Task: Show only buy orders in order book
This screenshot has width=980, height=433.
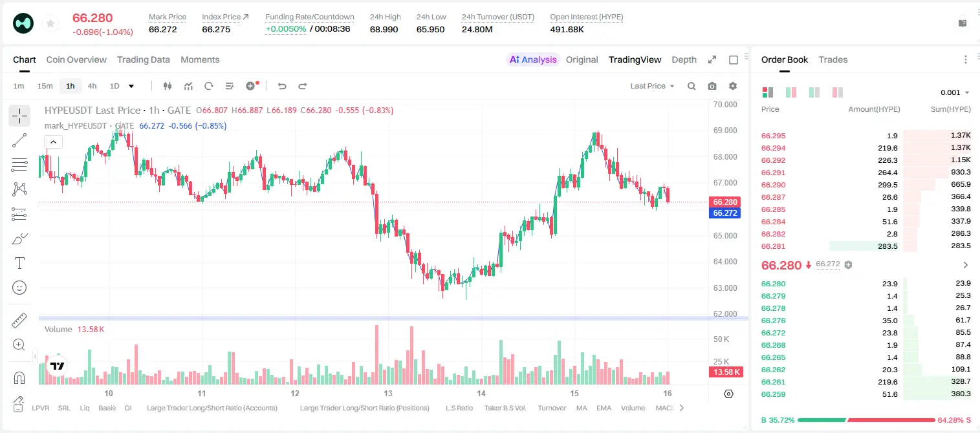Action: [814, 92]
